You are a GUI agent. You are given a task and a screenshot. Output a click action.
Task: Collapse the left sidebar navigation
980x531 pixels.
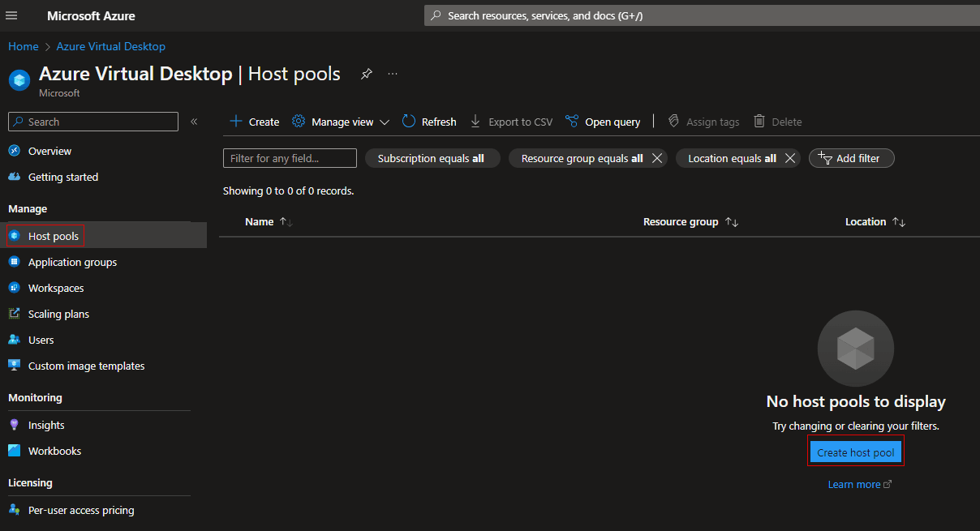[x=194, y=122]
